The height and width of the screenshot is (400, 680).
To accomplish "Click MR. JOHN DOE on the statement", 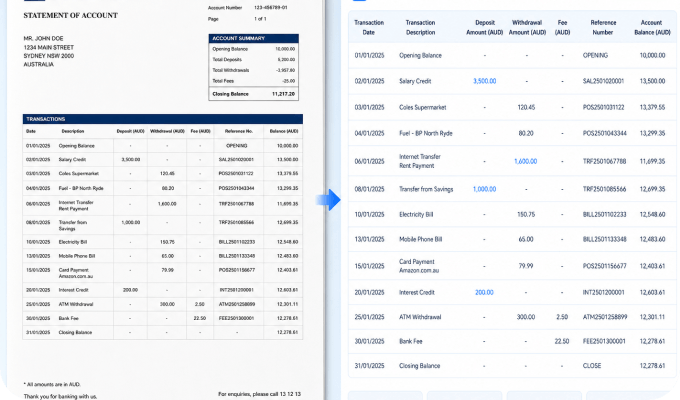I will [43, 39].
